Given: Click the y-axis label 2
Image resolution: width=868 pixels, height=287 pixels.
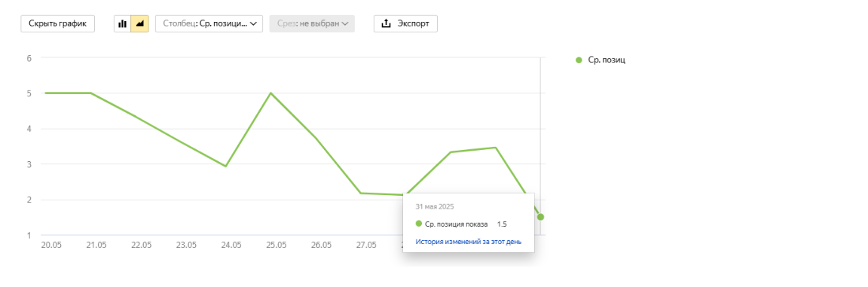Looking at the screenshot, I should [x=29, y=200].
